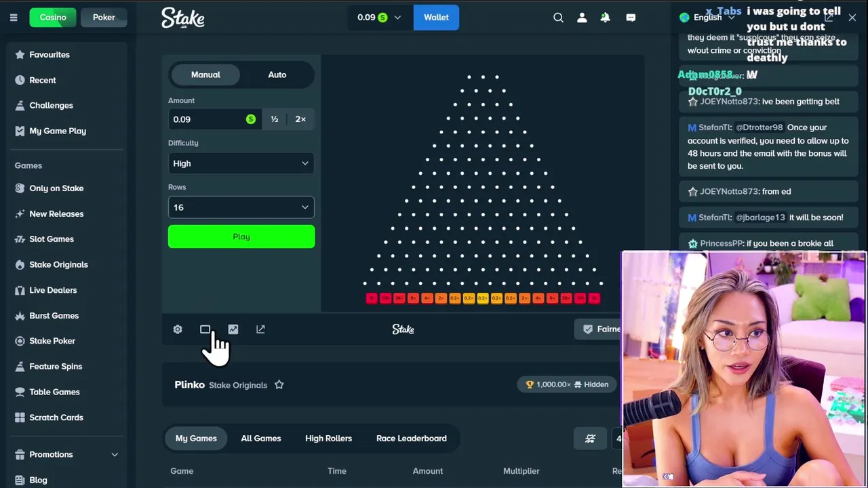Open the English chat language dropdown
This screenshot has width=868, height=488.
(707, 18)
